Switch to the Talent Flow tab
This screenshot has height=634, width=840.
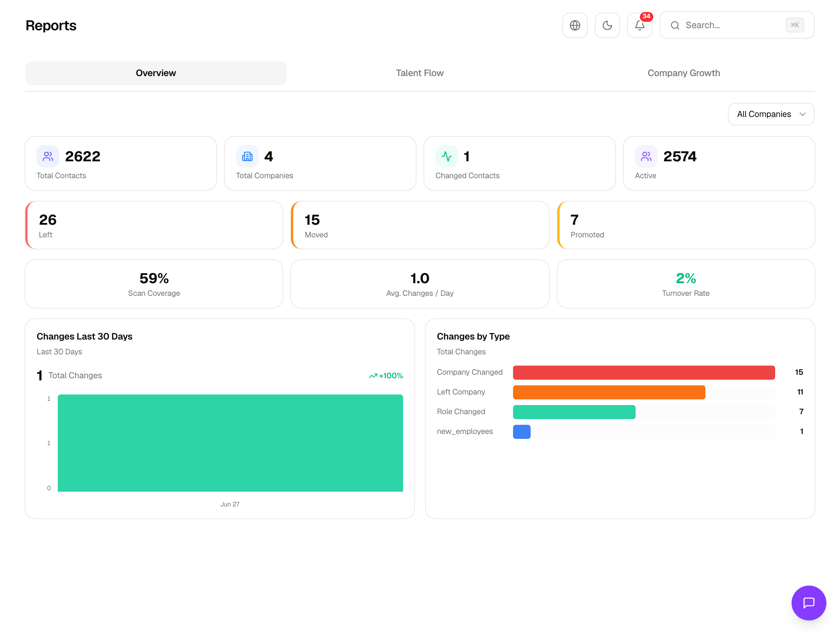pyautogui.click(x=420, y=73)
